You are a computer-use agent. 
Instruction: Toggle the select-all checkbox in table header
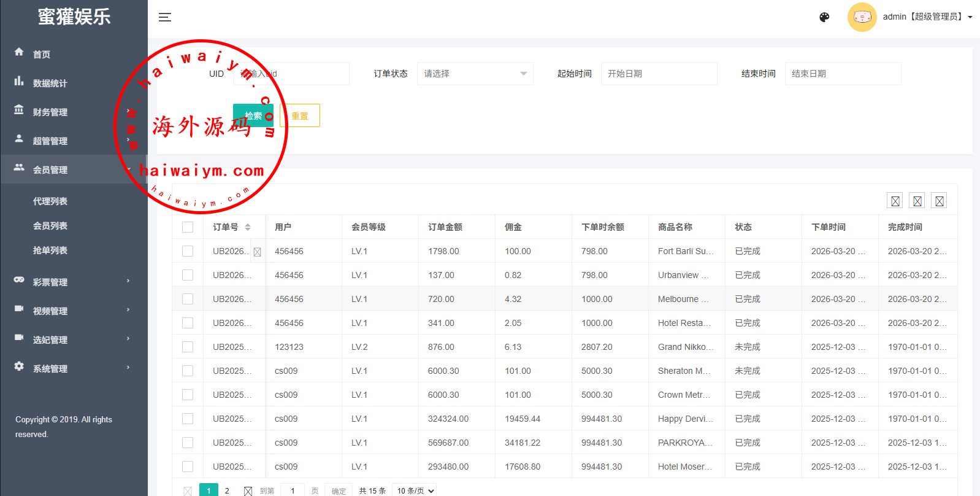point(188,227)
